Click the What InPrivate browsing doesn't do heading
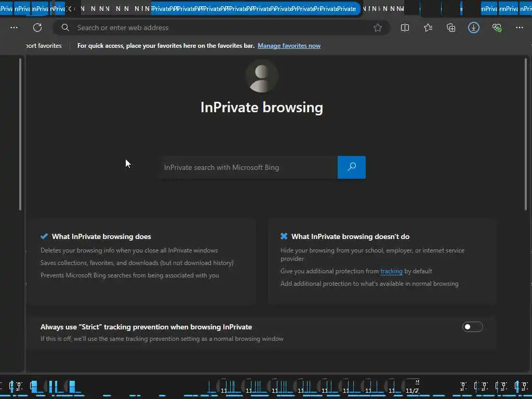This screenshot has height=399, width=532. coord(350,236)
